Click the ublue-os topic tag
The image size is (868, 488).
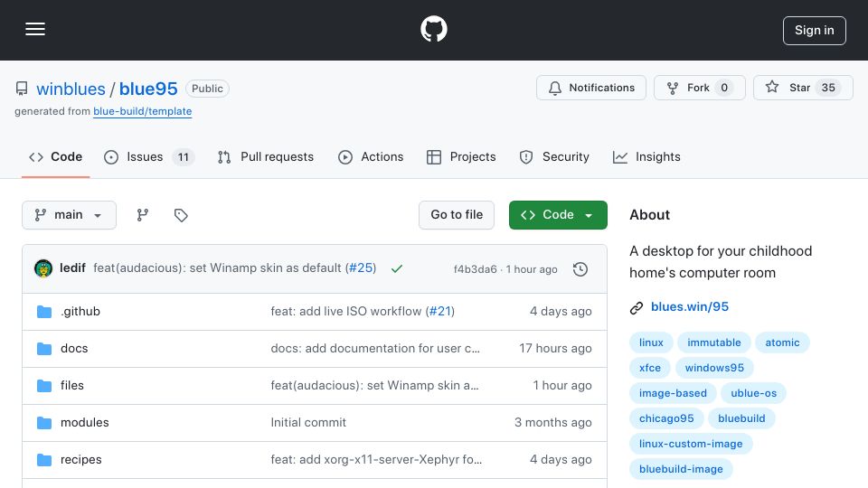pos(753,393)
